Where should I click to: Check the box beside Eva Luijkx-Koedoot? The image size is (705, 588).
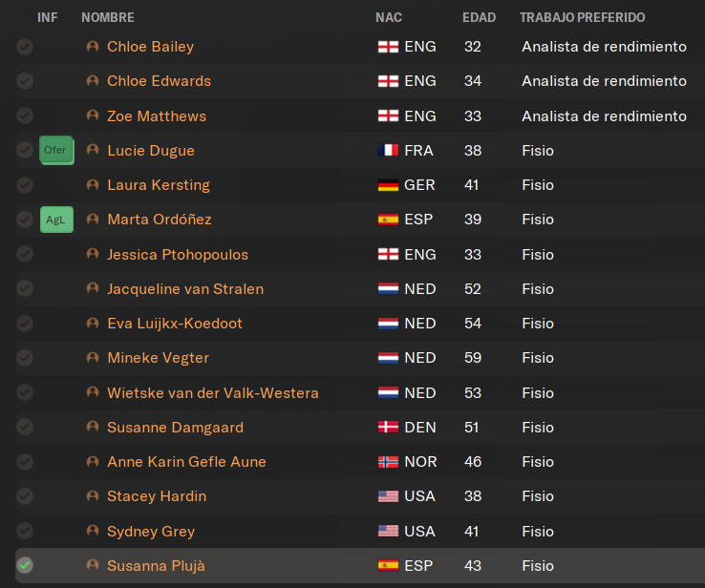[25, 323]
